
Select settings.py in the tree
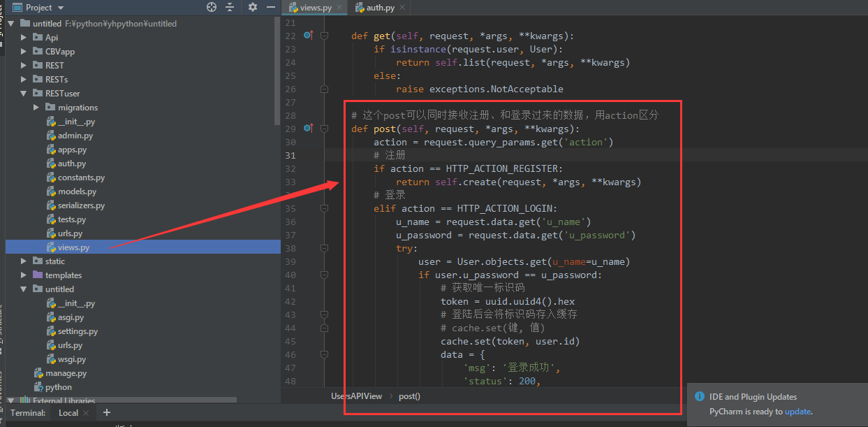tap(78, 331)
